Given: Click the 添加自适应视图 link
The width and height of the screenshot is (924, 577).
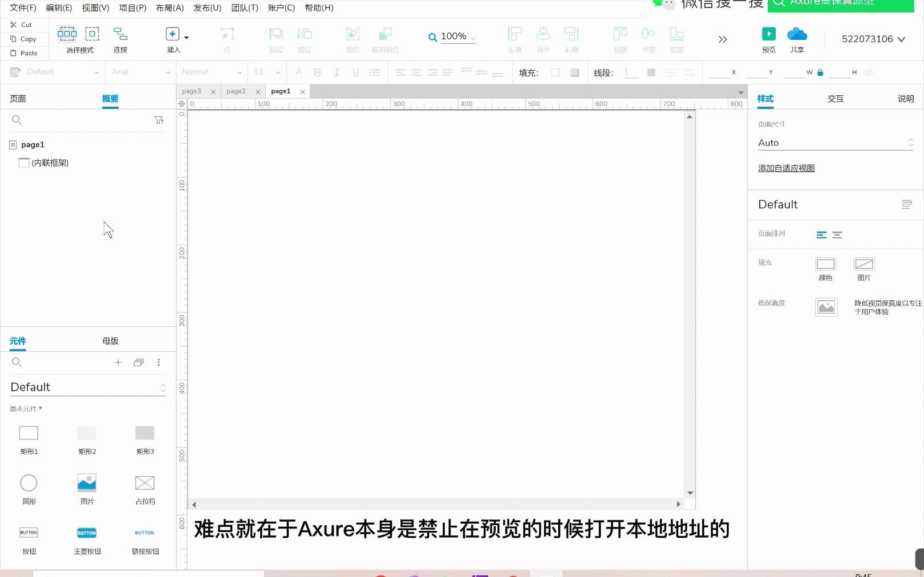Looking at the screenshot, I should [787, 168].
